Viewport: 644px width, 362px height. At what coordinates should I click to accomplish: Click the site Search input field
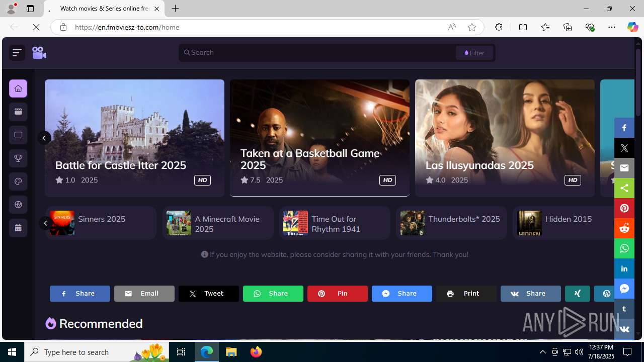[x=317, y=53]
